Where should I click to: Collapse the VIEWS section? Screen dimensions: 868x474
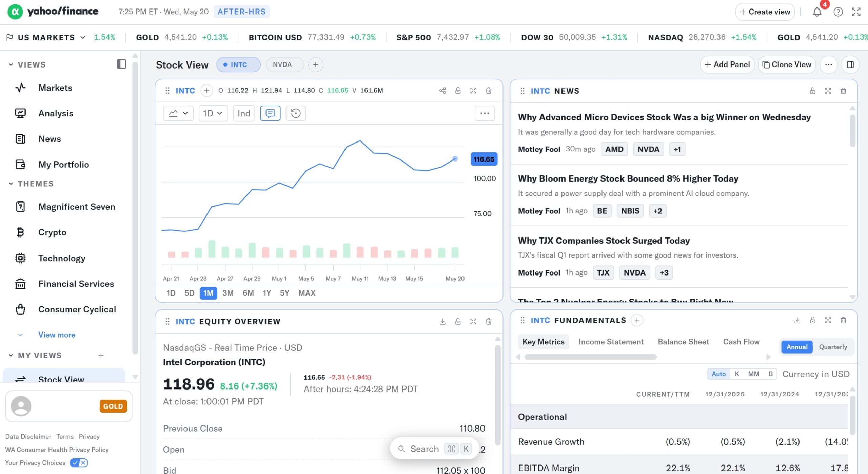[11, 64]
